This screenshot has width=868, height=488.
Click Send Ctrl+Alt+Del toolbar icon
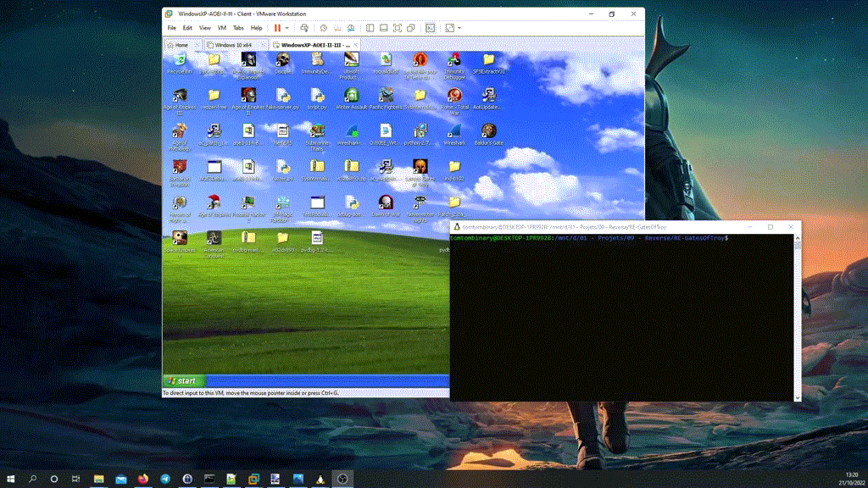pos(304,28)
